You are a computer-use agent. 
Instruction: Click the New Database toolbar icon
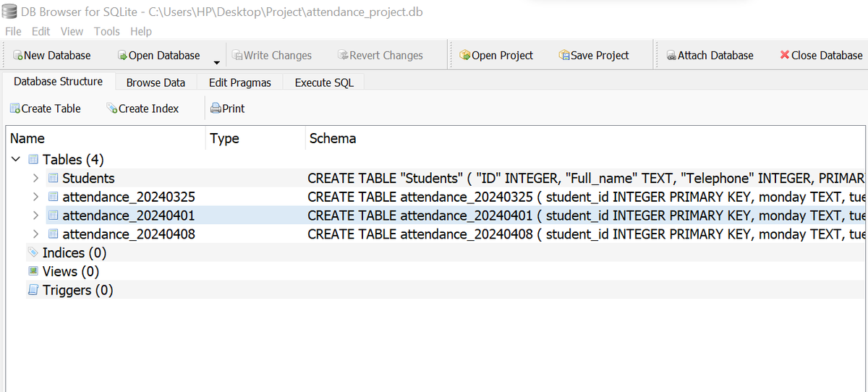[x=18, y=56]
